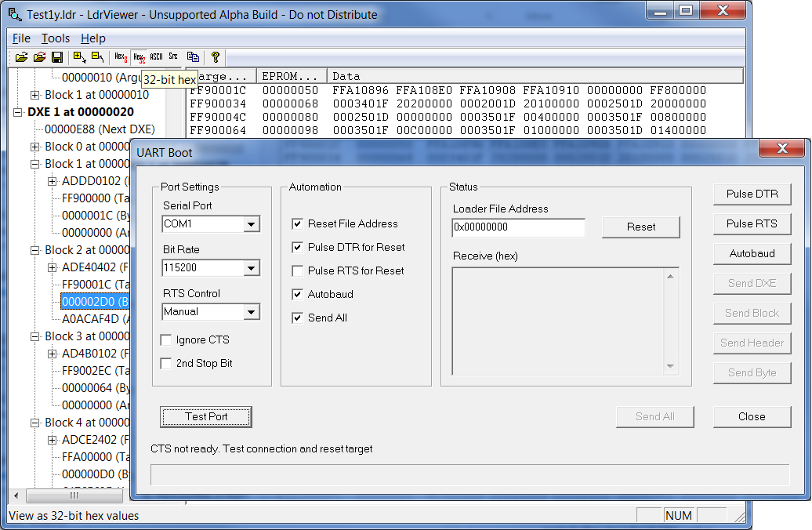Expand the AD4B0102 tree node
The height and width of the screenshot is (530, 812).
pos(52,354)
